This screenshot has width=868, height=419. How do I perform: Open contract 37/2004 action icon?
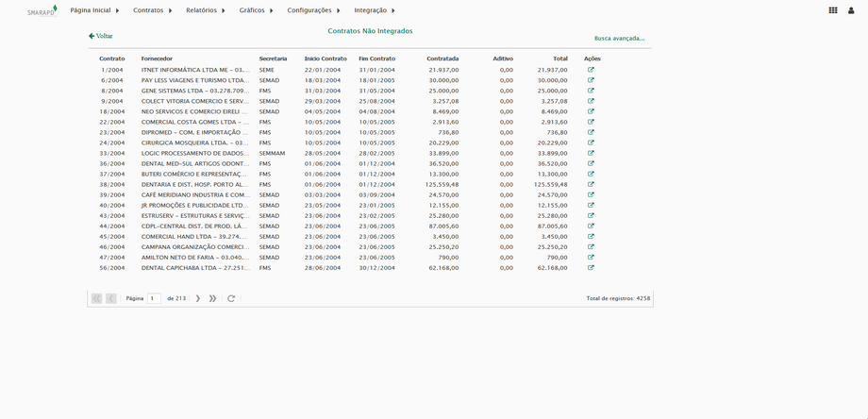591,174
